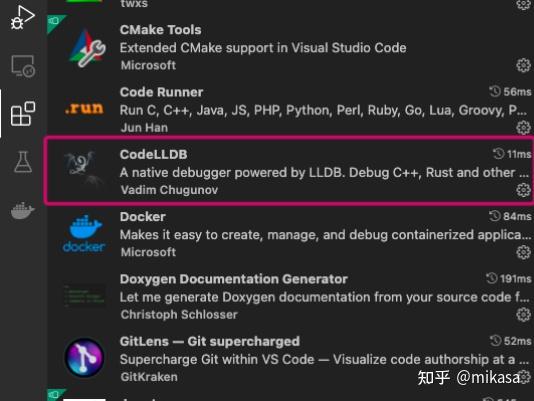Click the Code Runner .run logo

click(84, 109)
